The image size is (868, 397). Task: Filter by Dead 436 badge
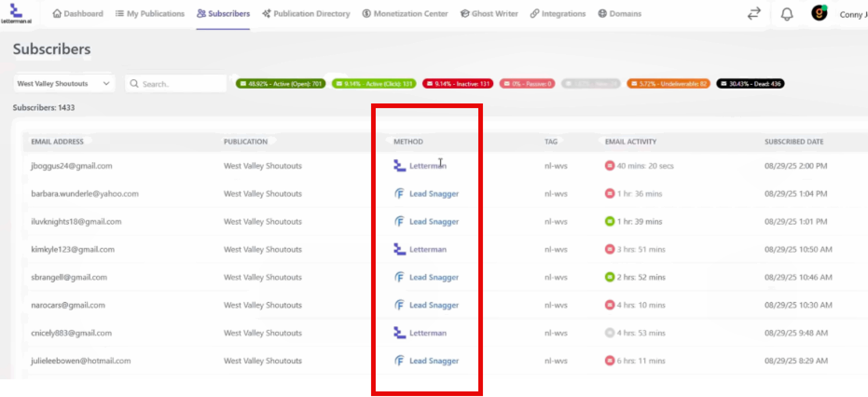750,84
